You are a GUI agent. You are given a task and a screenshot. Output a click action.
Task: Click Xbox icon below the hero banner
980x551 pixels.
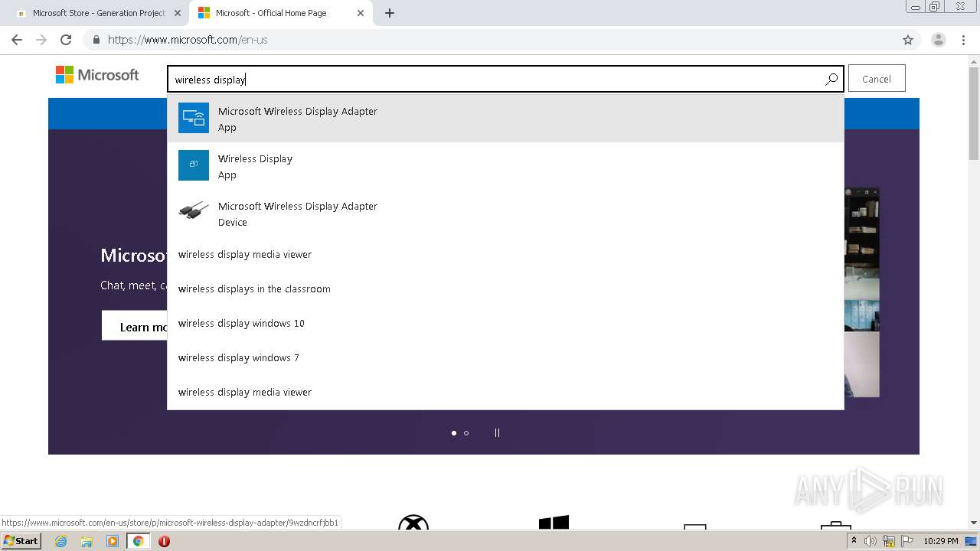(x=413, y=522)
